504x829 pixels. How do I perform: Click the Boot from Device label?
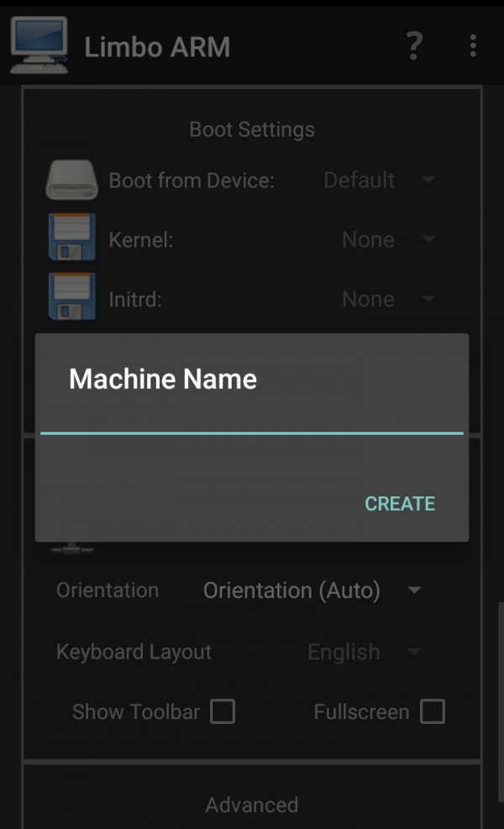pyautogui.click(x=192, y=181)
